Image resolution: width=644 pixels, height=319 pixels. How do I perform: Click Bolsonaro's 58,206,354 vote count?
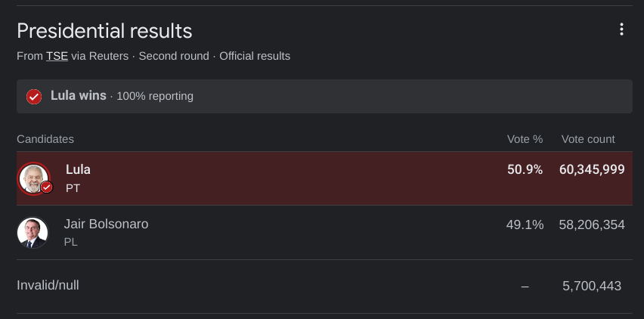[x=592, y=225]
